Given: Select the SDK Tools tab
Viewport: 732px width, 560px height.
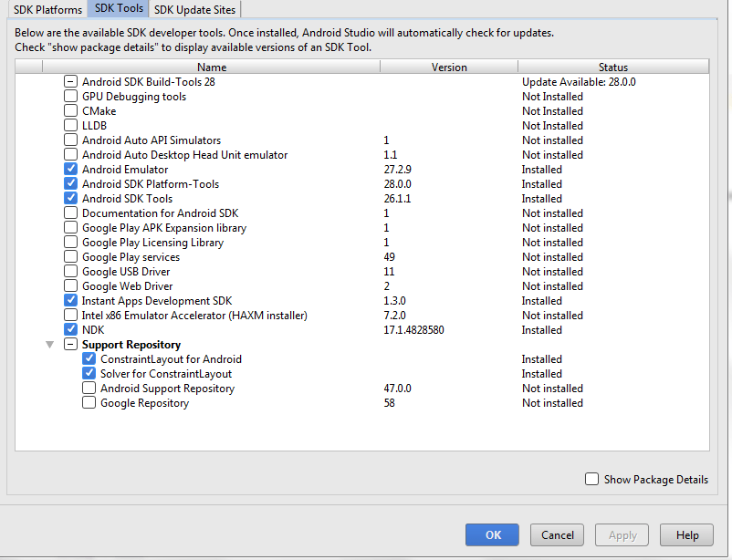Looking at the screenshot, I should (118, 7).
